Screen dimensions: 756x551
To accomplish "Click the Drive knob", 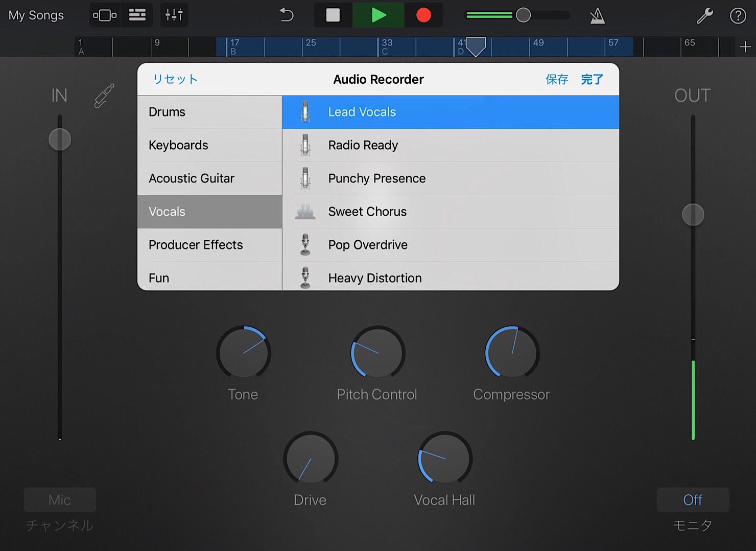I will coord(311,458).
